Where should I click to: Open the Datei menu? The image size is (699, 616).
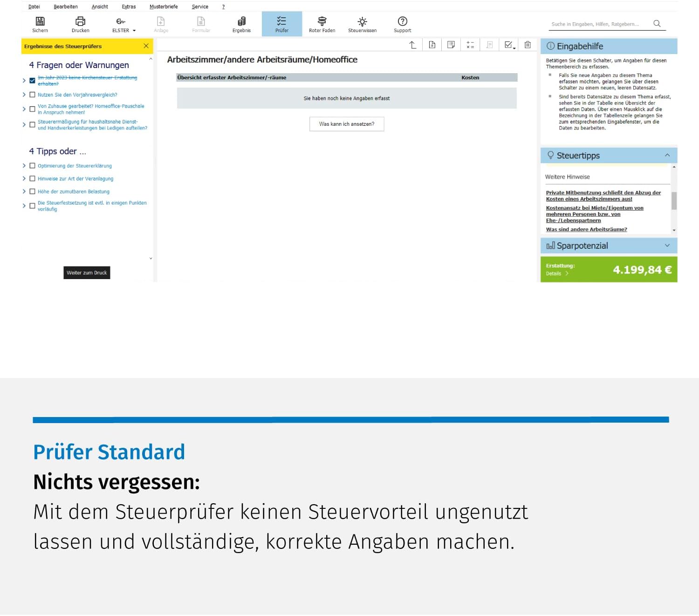34,7
